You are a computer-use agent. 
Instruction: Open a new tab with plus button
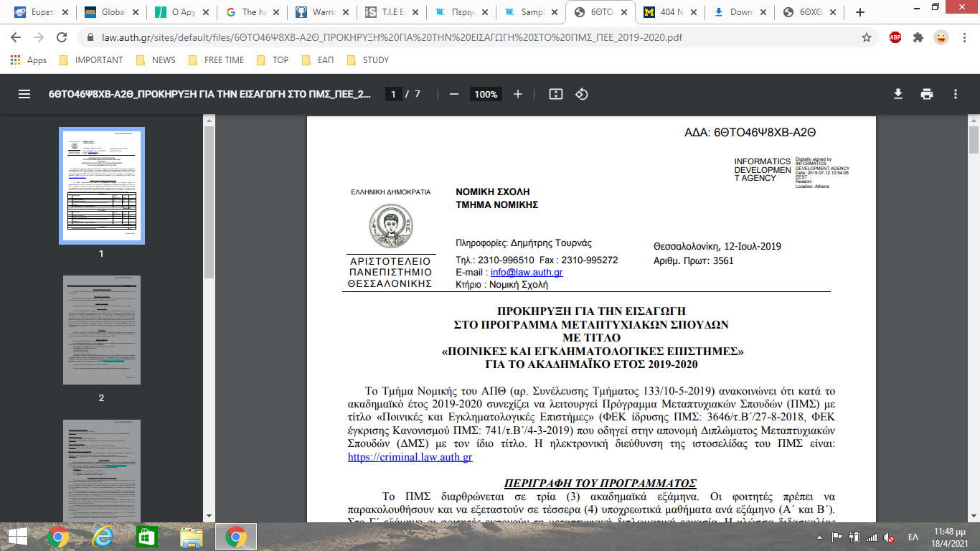point(860,12)
